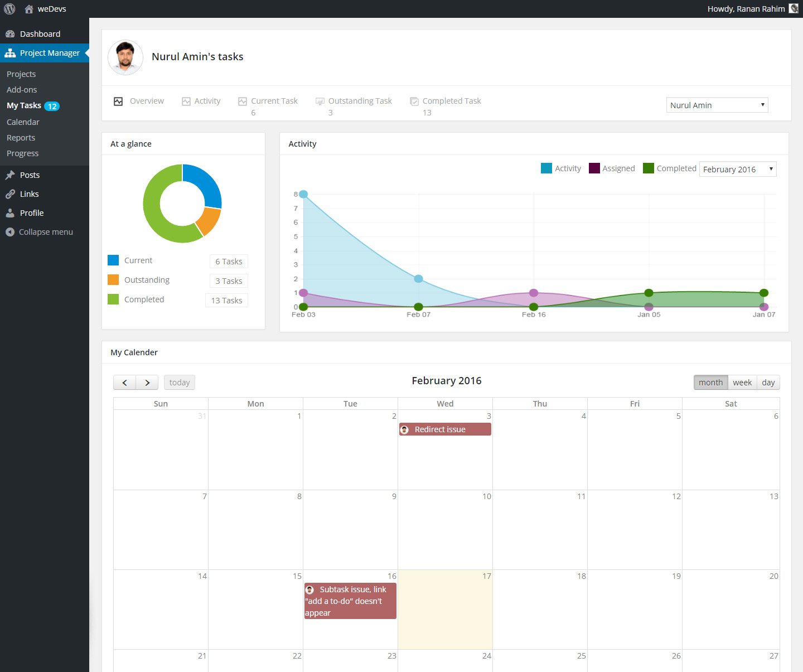Click the blue Current color swatch
Image resolution: width=803 pixels, height=672 pixels.
pyautogui.click(x=113, y=260)
